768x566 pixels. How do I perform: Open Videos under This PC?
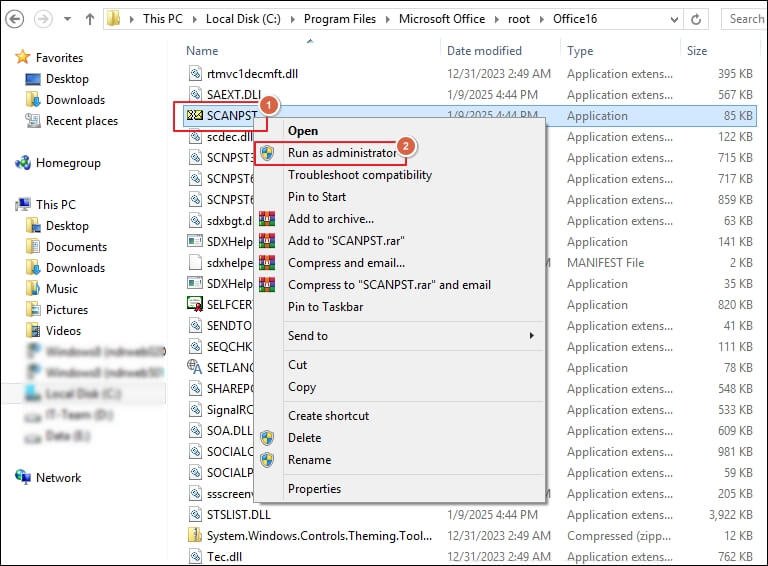point(63,331)
